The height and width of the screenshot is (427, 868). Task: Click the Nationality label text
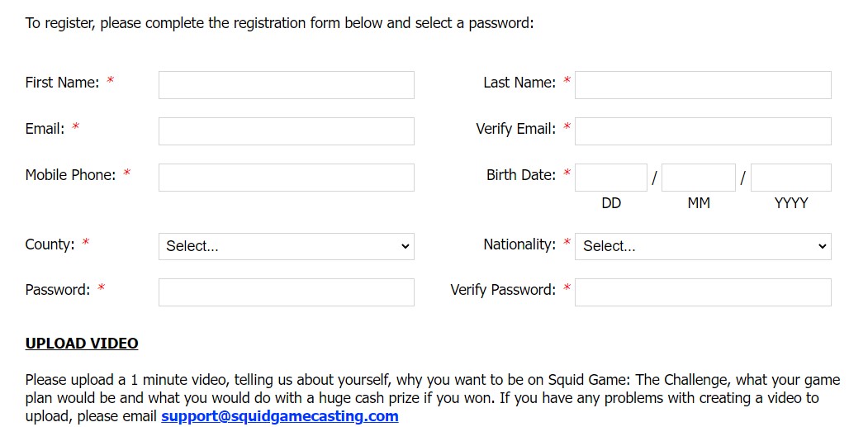[x=519, y=244]
